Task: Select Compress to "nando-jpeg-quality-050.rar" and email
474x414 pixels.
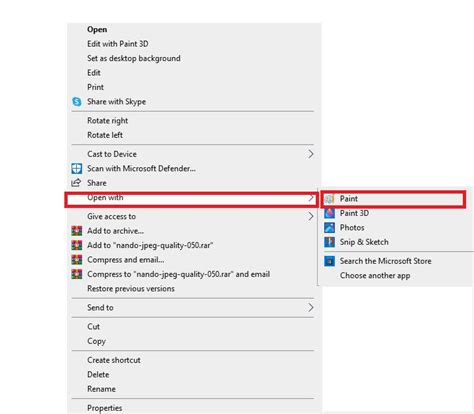Action: [x=178, y=274]
